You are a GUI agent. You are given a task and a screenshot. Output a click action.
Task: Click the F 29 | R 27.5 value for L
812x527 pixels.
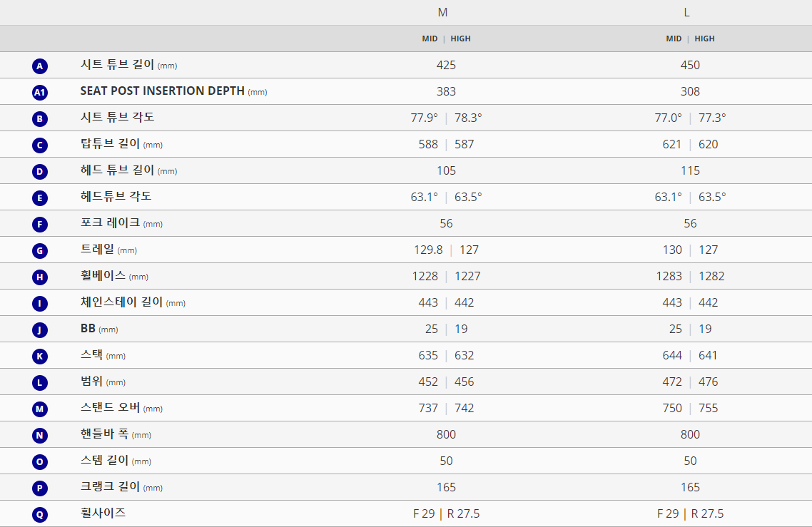690,514
